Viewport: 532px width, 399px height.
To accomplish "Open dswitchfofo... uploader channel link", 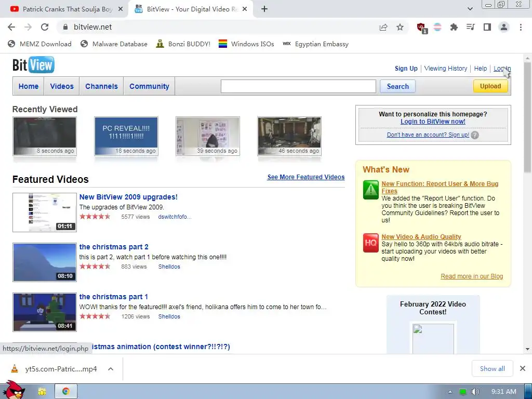I will 175,217.
